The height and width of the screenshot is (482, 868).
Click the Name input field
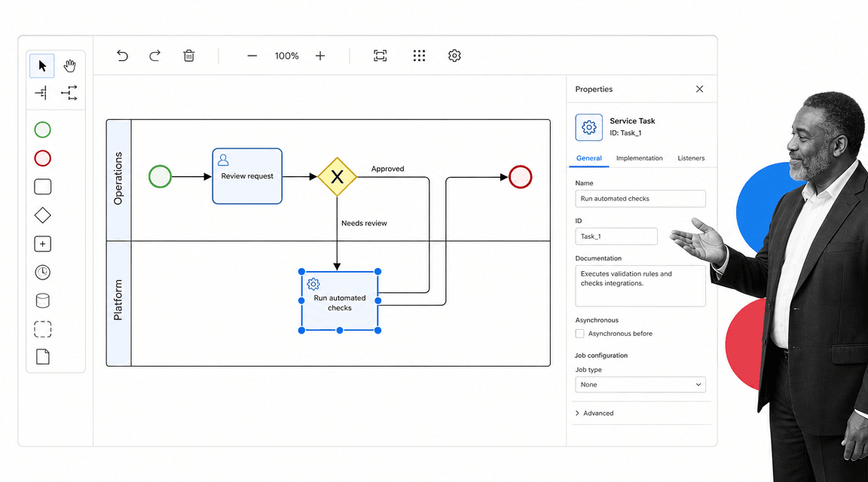[x=640, y=199]
